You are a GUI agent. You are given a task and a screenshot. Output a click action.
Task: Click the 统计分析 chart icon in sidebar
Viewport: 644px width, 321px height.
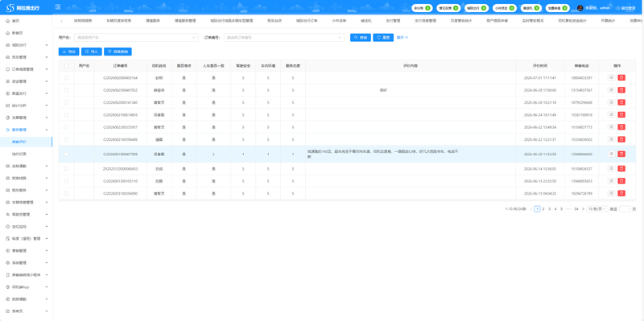click(x=8, y=105)
